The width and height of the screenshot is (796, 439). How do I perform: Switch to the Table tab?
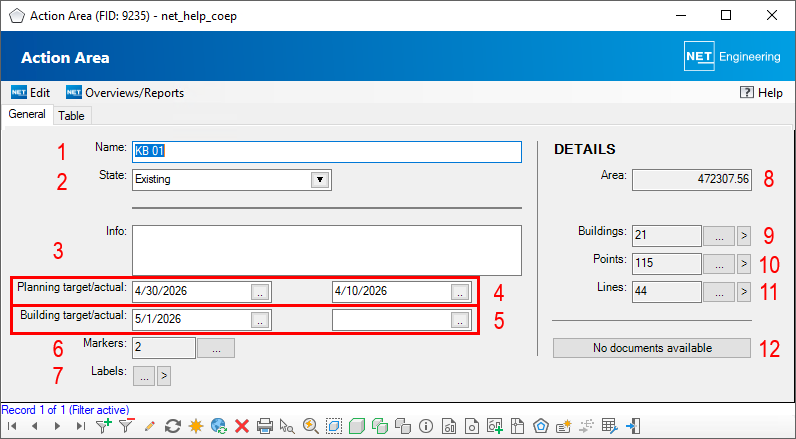[x=71, y=116]
